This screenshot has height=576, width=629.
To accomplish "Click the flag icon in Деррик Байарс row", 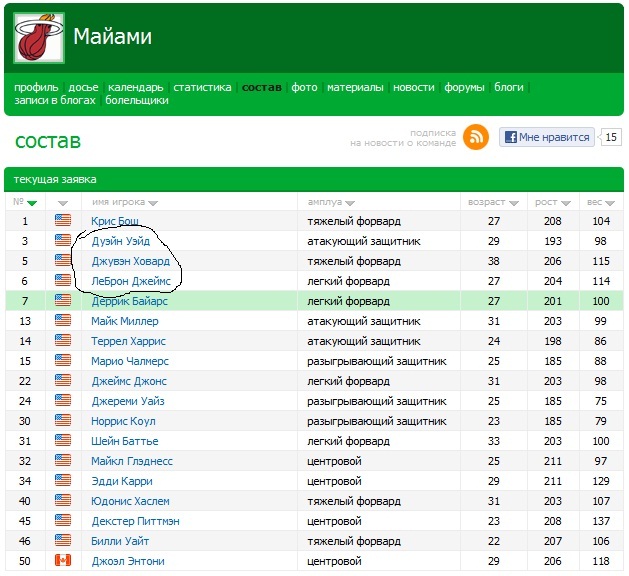I will click(x=64, y=301).
